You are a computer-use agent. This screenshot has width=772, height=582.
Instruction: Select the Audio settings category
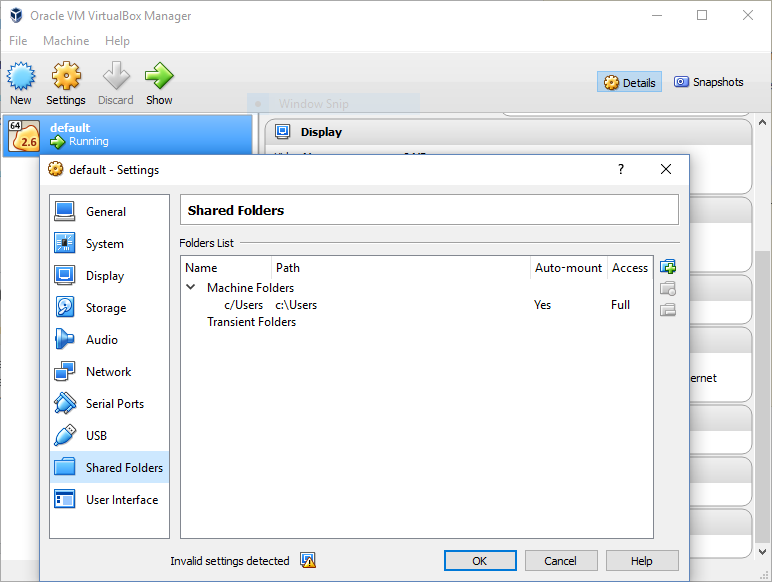pyautogui.click(x=109, y=340)
